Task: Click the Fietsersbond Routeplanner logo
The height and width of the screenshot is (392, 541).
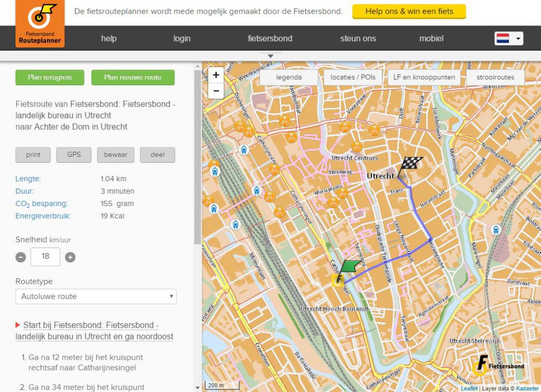Action: click(x=40, y=24)
